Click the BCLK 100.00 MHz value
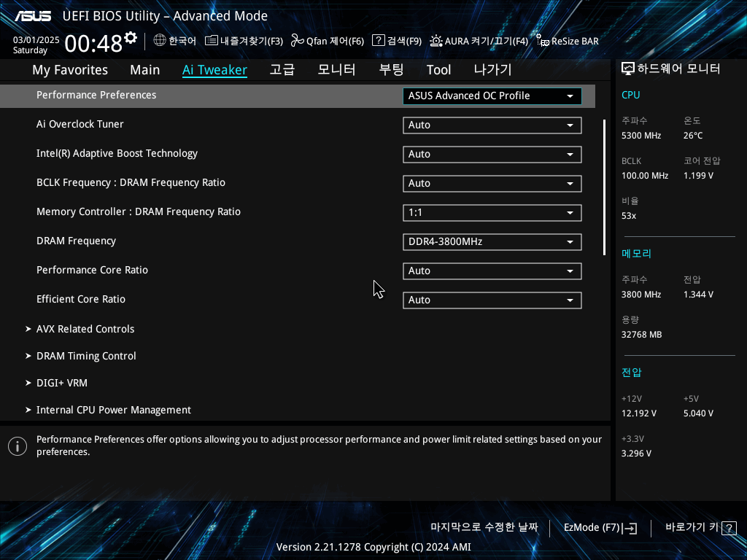Image resolution: width=747 pixels, height=560 pixels. pyautogui.click(x=645, y=176)
